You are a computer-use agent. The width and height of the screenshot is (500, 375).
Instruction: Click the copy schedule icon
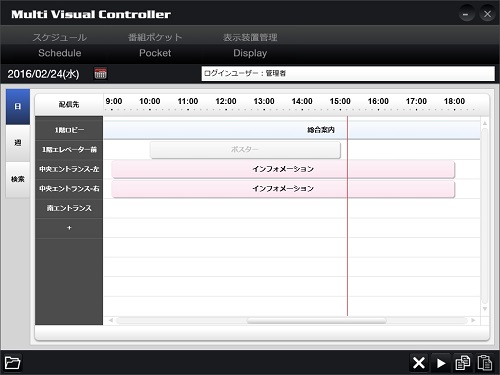coord(463,363)
